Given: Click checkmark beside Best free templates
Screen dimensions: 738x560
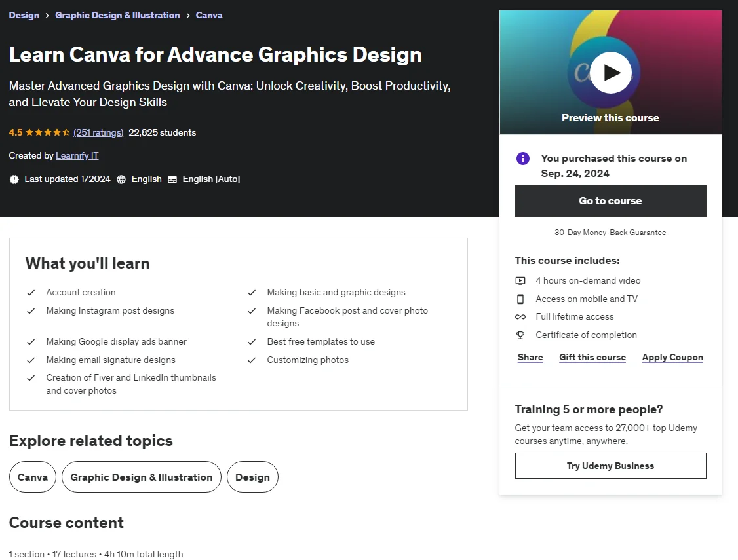Looking at the screenshot, I should [x=252, y=342].
